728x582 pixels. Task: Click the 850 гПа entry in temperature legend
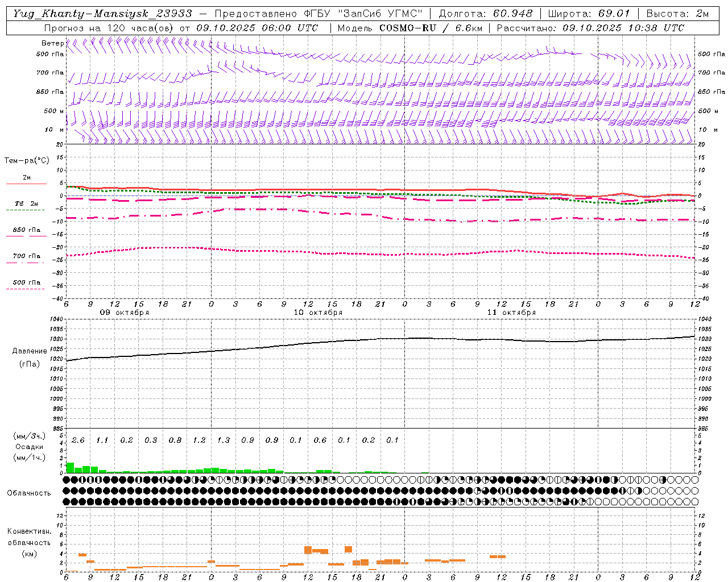click(x=27, y=230)
